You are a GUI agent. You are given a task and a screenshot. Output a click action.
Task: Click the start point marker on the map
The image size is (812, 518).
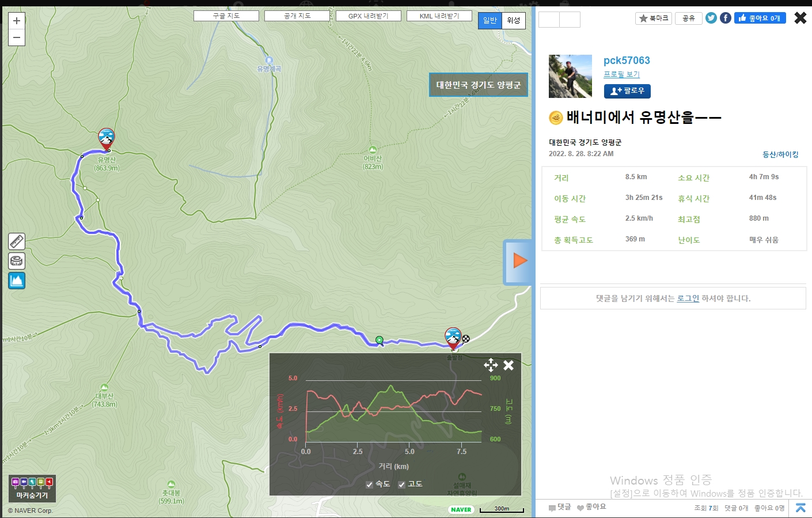pos(453,338)
